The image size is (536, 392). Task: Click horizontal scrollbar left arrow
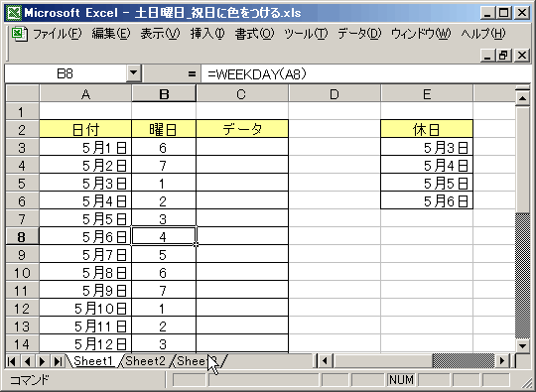tap(325, 361)
